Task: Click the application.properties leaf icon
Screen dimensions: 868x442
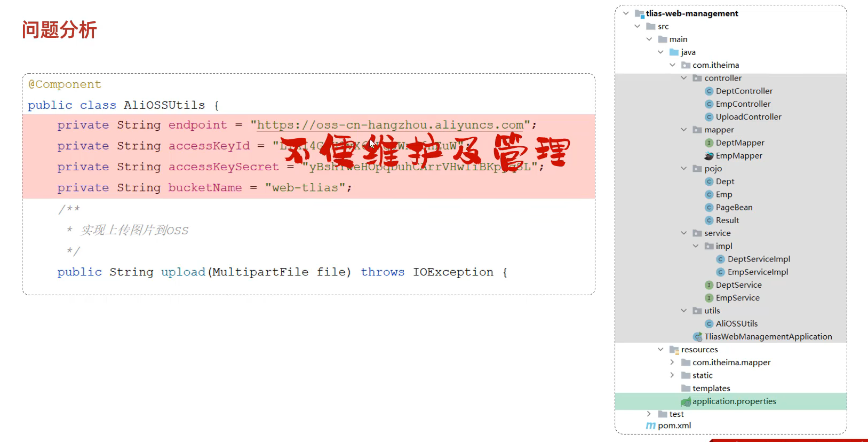Action: [x=686, y=401]
